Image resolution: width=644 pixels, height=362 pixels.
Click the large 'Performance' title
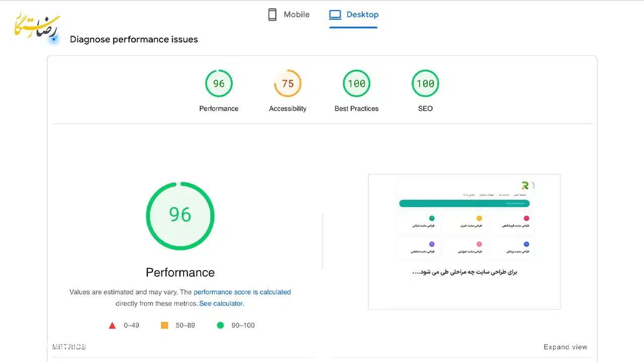(180, 273)
